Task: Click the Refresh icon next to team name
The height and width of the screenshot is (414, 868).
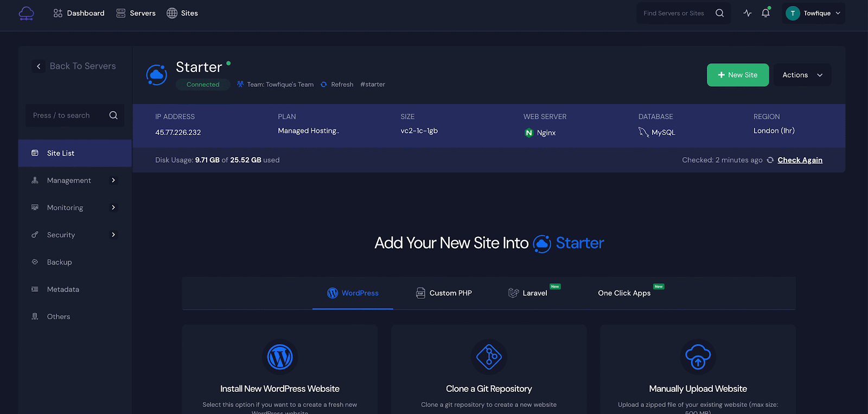Action: pyautogui.click(x=324, y=85)
